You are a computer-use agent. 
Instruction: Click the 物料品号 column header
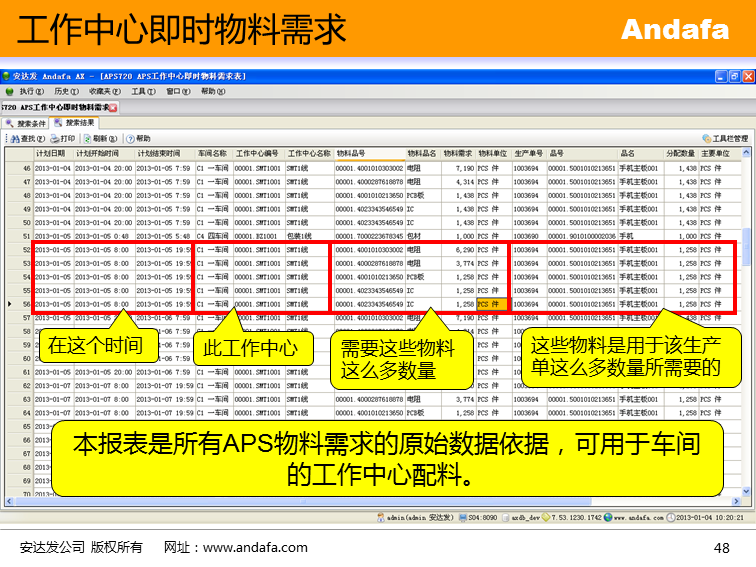(x=351, y=153)
